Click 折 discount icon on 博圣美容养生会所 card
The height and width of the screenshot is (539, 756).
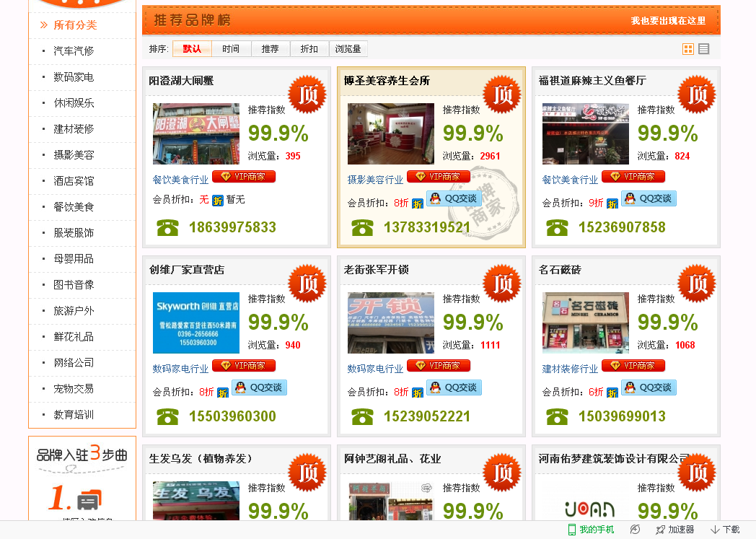418,203
